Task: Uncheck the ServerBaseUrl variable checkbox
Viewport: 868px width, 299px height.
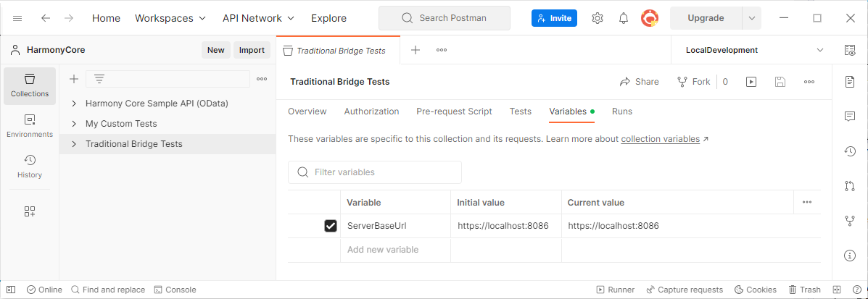Action: pos(331,226)
